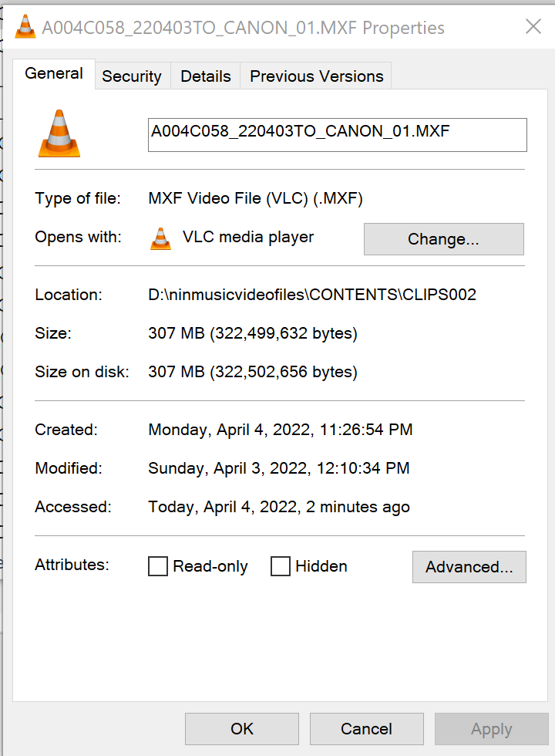Enable the Read-only attribute
Image resolution: width=555 pixels, height=756 pixels.
click(157, 566)
